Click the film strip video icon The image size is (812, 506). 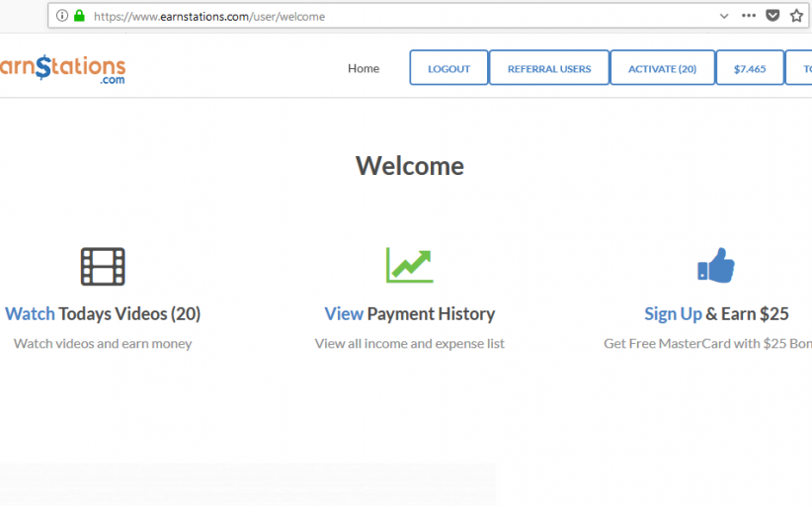[x=103, y=266]
